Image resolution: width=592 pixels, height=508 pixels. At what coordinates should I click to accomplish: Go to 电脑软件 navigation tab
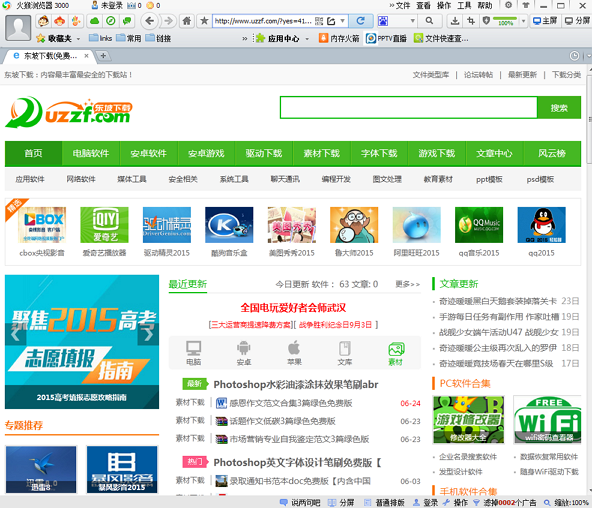[x=91, y=153]
